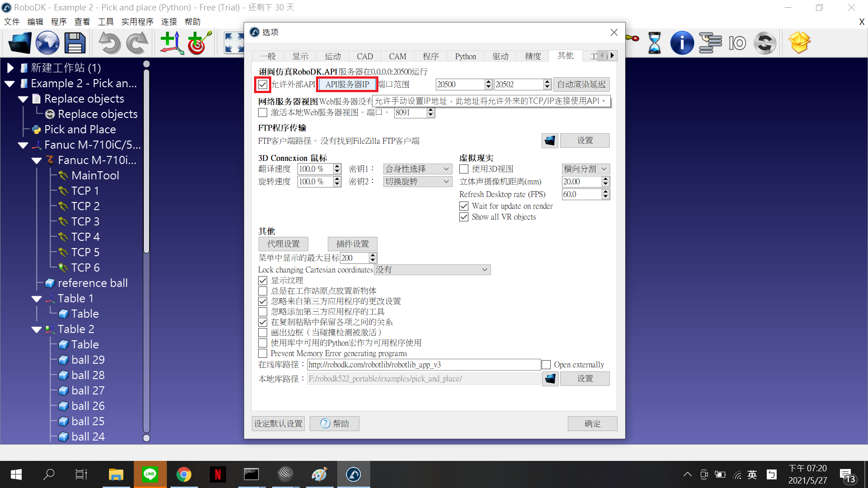Image resolution: width=868 pixels, height=488 pixels.
Task: Open the online library globe icon
Action: coord(47,43)
